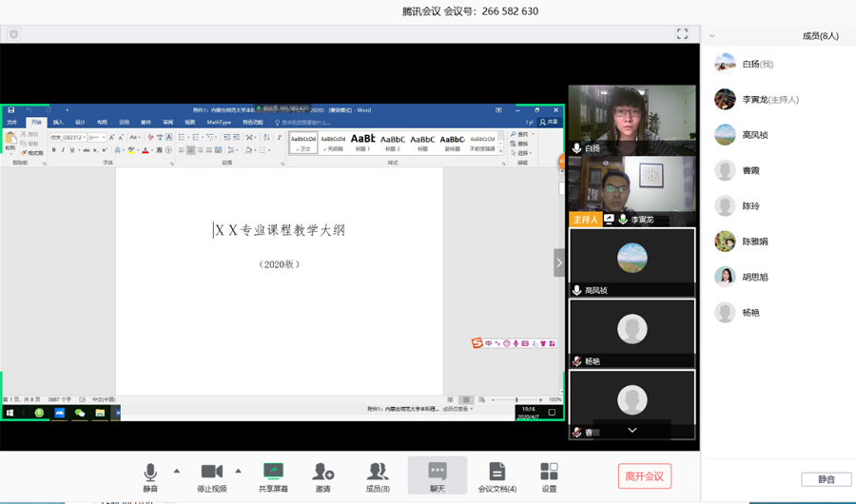Leave the meeting via 离开会议
The image size is (856, 504).
click(644, 475)
